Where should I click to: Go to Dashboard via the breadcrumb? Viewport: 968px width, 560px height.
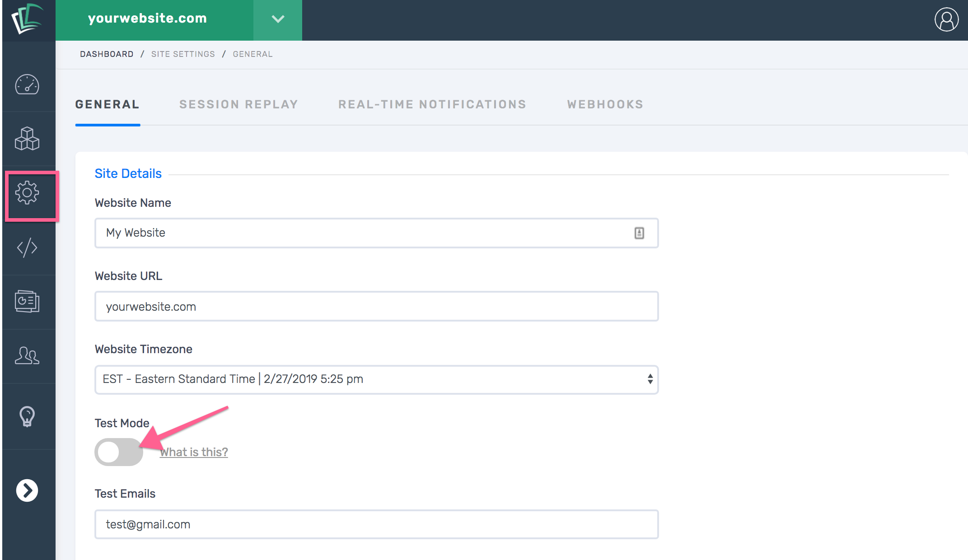107,54
